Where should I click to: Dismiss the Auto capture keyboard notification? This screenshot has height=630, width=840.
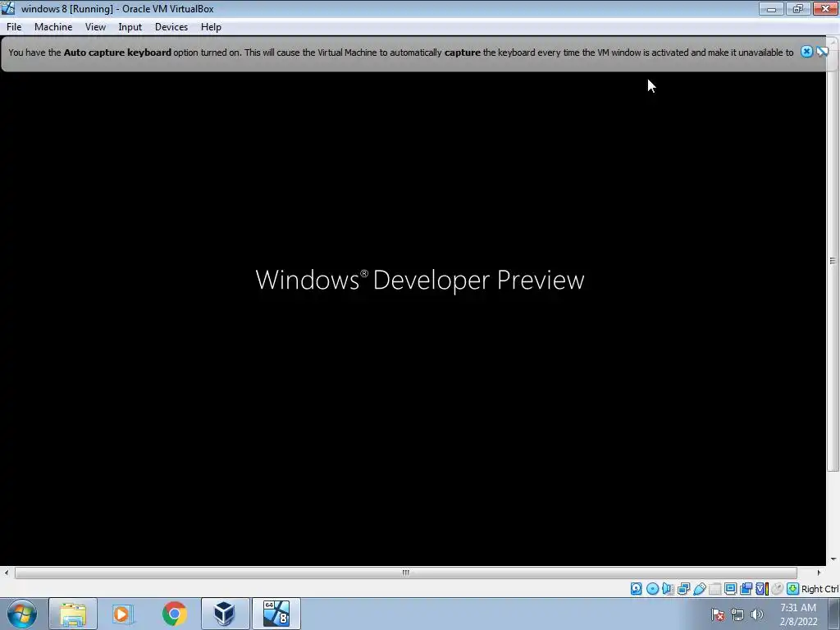(x=806, y=52)
